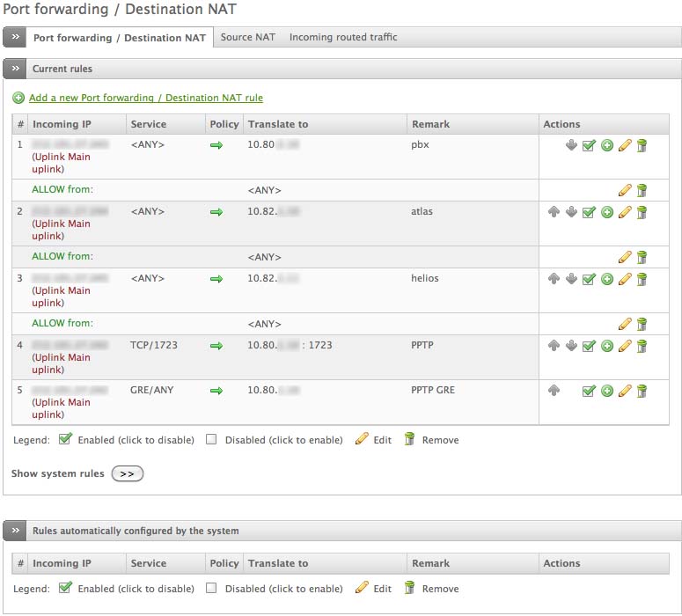Click the Remark column header
The height and width of the screenshot is (616, 682).
click(x=430, y=124)
